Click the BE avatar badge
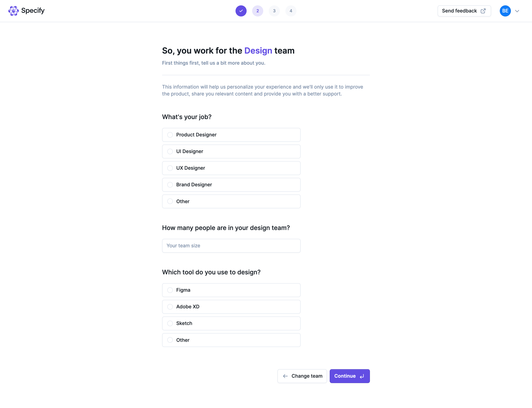This screenshot has height=408, width=532. point(505,11)
